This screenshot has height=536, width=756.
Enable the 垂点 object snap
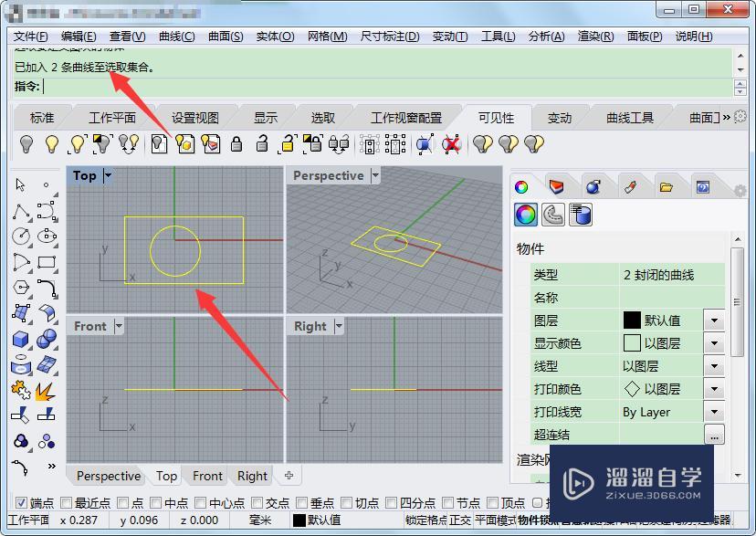click(302, 503)
